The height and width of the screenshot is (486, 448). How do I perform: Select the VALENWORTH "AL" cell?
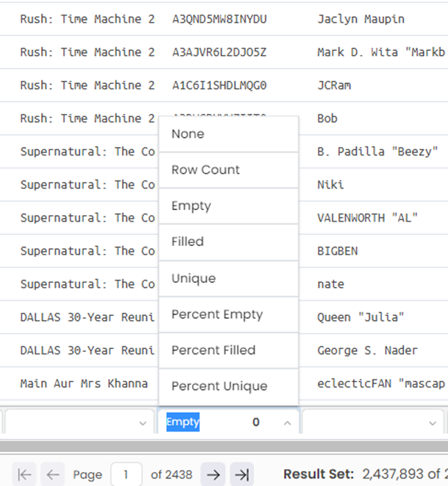(368, 218)
